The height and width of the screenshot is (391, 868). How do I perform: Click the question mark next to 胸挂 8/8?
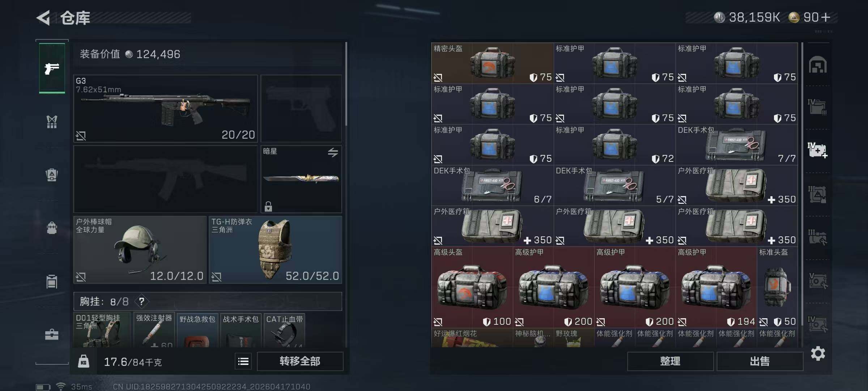point(142,301)
